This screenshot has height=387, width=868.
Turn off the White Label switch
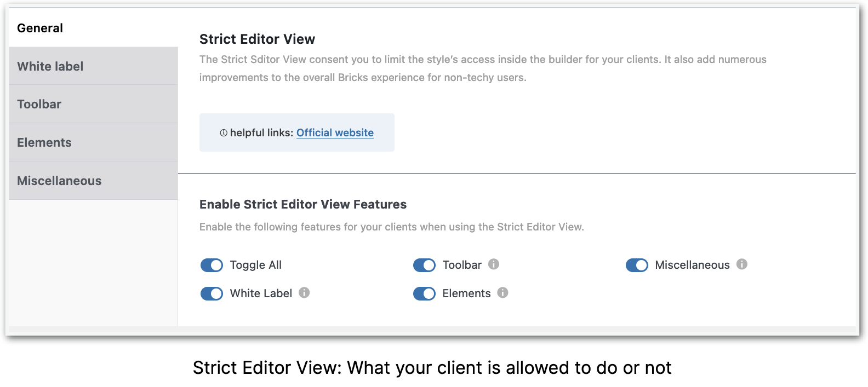pyautogui.click(x=212, y=293)
